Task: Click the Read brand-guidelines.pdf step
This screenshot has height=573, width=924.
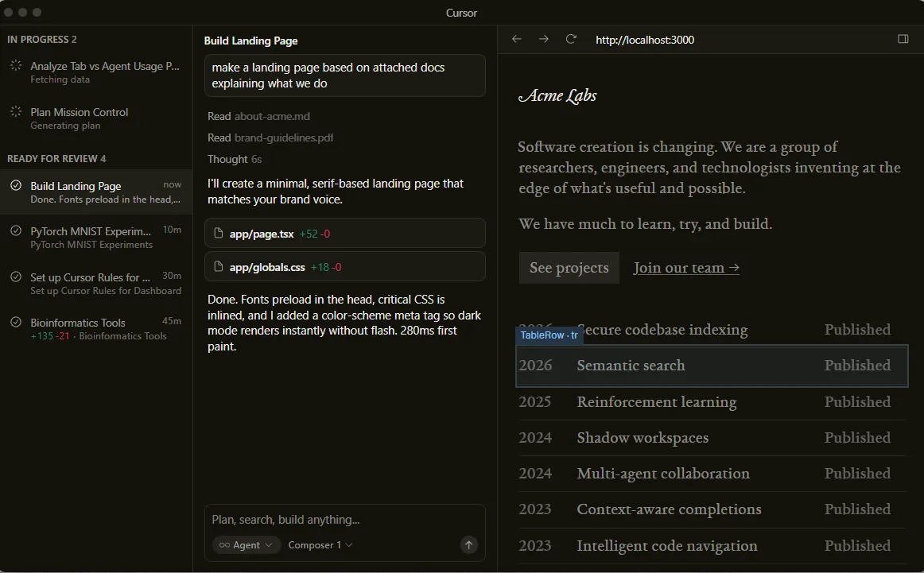Action: 270,137
